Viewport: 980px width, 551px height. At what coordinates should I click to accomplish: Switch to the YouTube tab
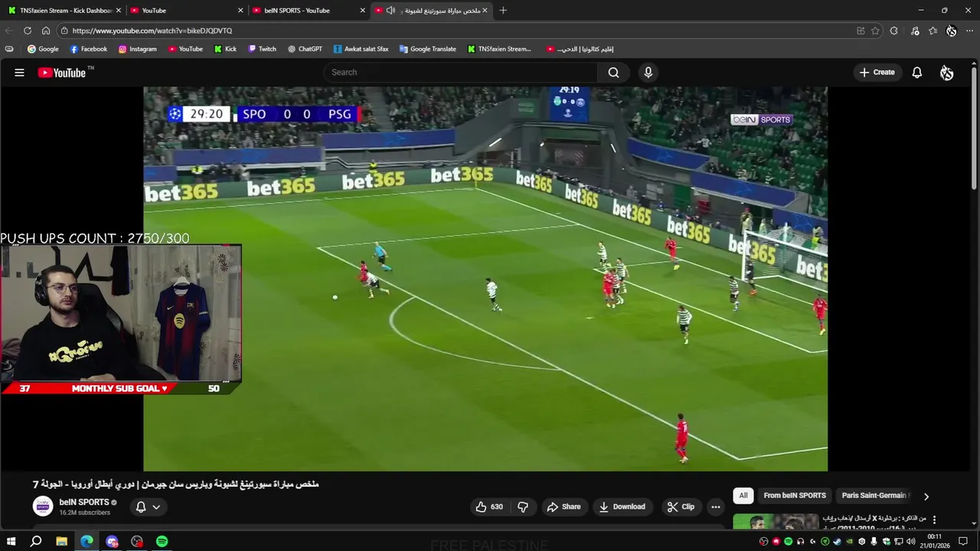click(186, 11)
